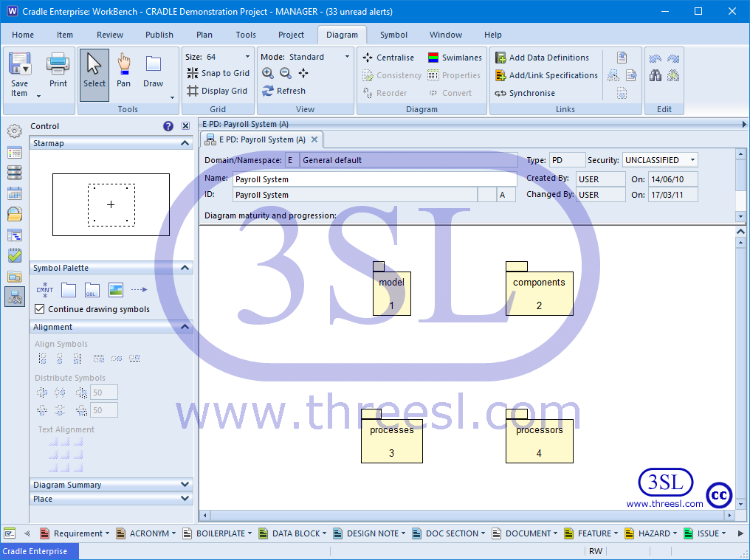This screenshot has height=560, width=750.
Task: Open the Home ribbon tab
Action: click(x=23, y=35)
